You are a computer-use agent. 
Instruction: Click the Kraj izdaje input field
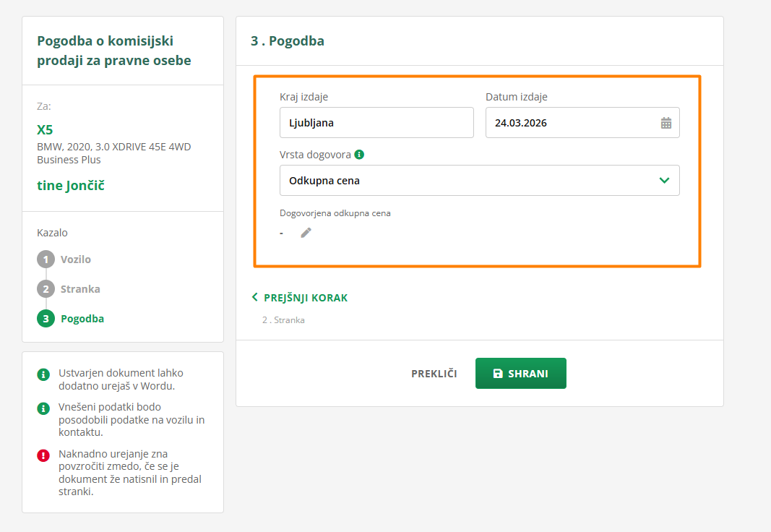click(376, 123)
